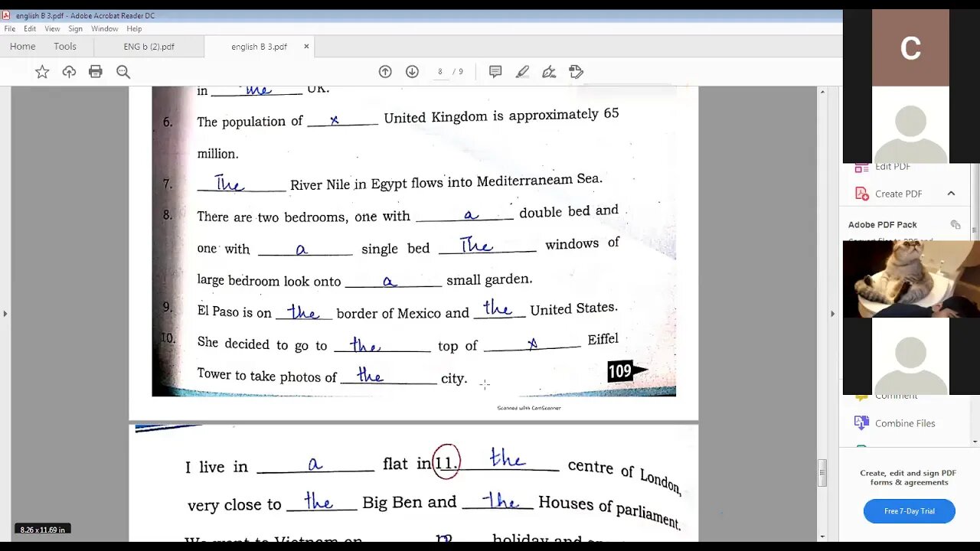Click the Comment tool entry
This screenshot has height=551, width=980.
point(896,396)
